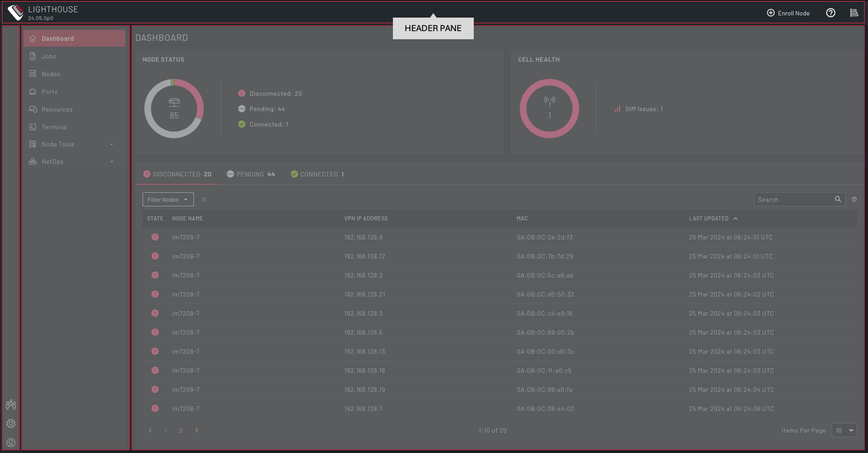Click the help icon beside search box
Viewport: 868px width, 453px height.
854,199
